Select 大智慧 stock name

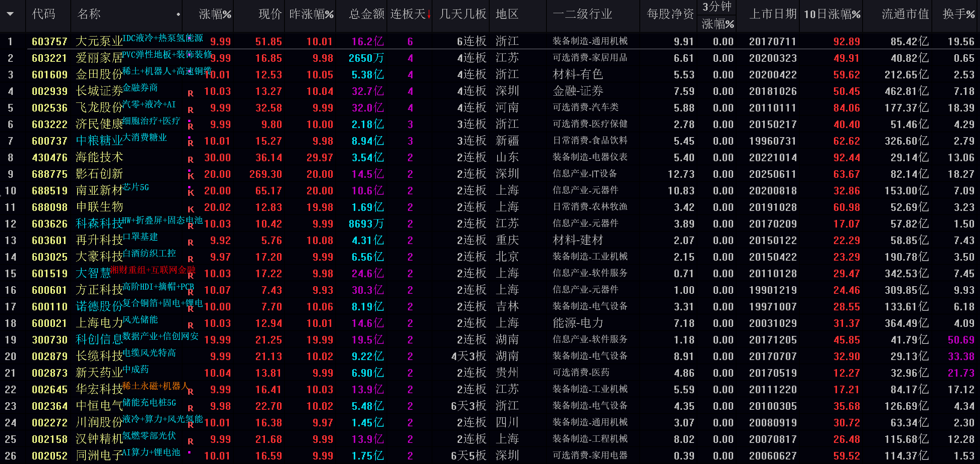click(x=93, y=273)
